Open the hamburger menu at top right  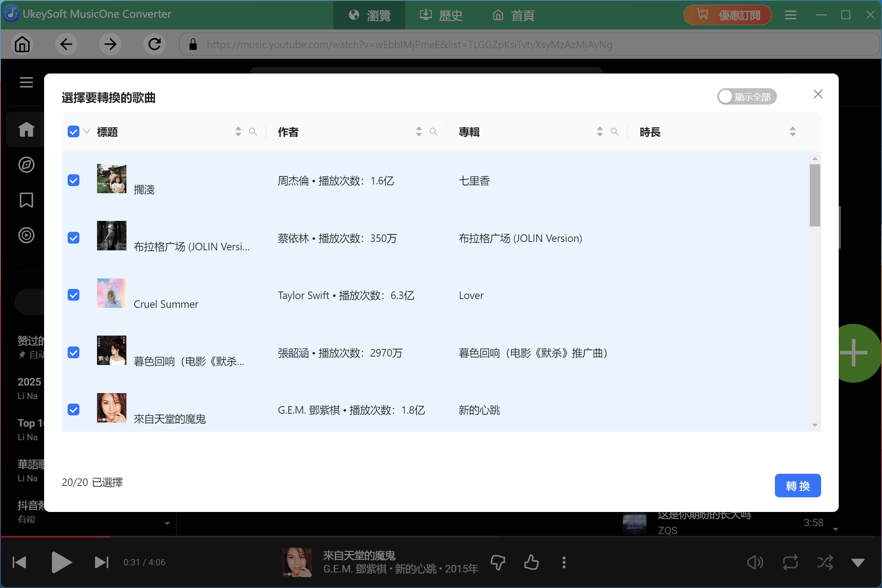790,15
